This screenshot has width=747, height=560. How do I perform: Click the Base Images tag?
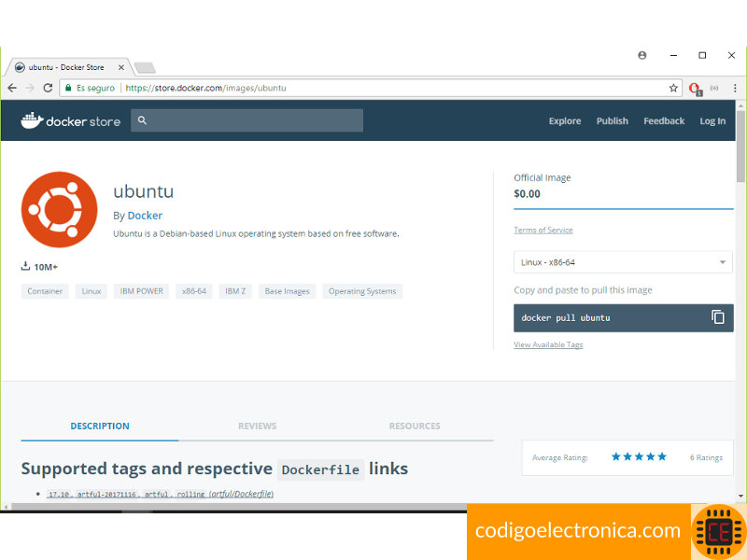pyautogui.click(x=287, y=291)
